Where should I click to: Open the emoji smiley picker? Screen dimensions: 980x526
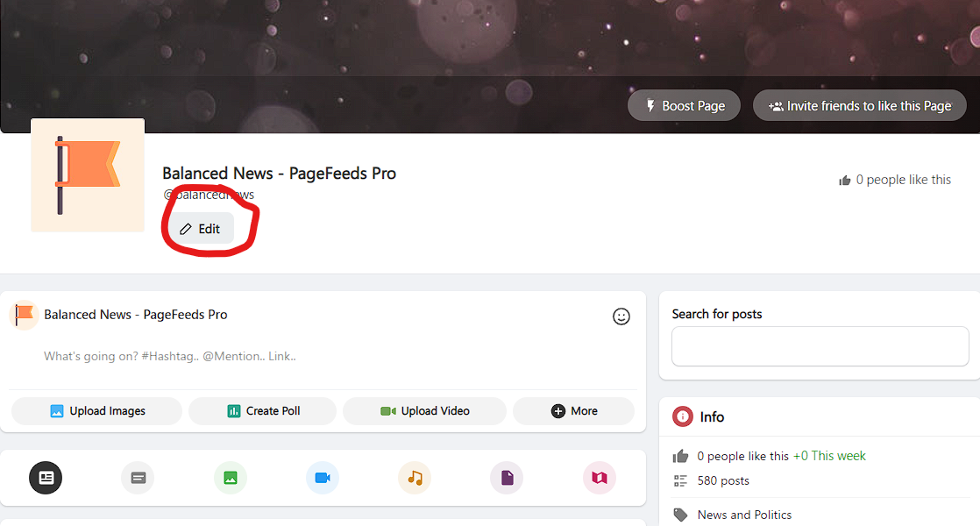click(x=621, y=316)
